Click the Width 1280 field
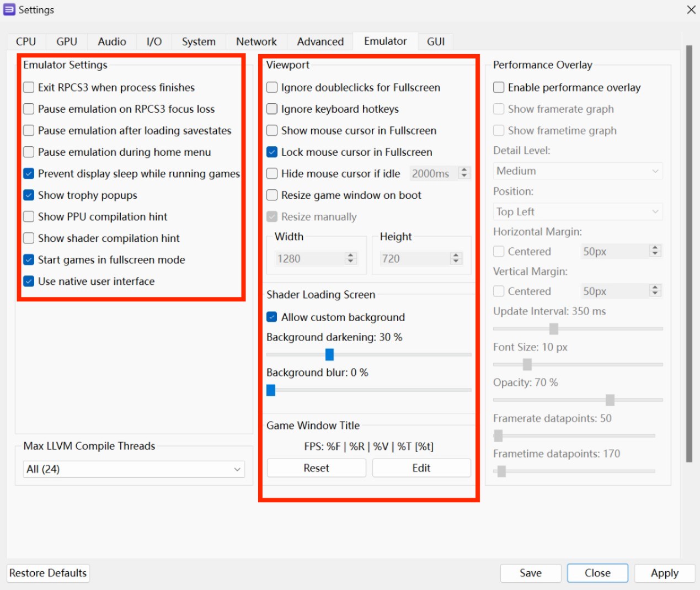 tap(316, 258)
